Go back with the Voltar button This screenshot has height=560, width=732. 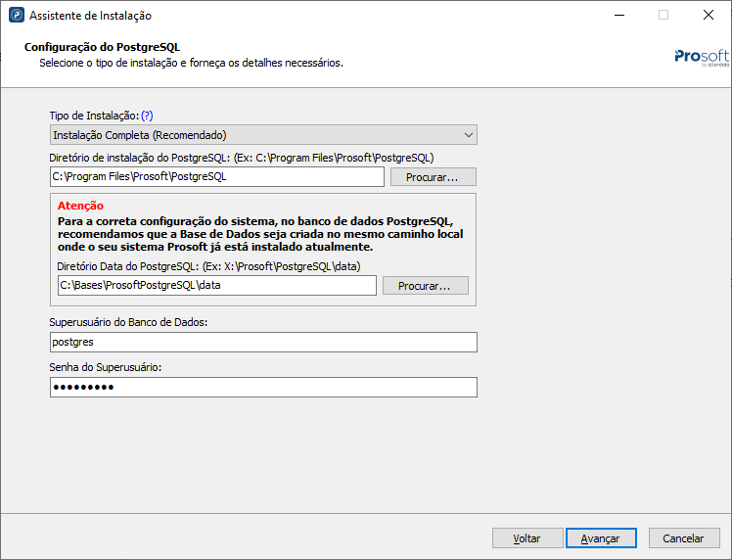[x=526, y=538]
